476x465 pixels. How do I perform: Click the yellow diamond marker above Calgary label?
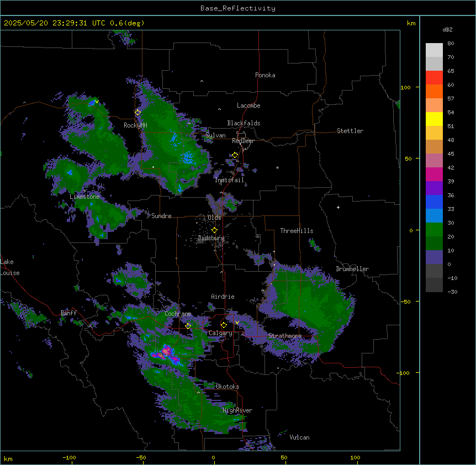coord(224,325)
